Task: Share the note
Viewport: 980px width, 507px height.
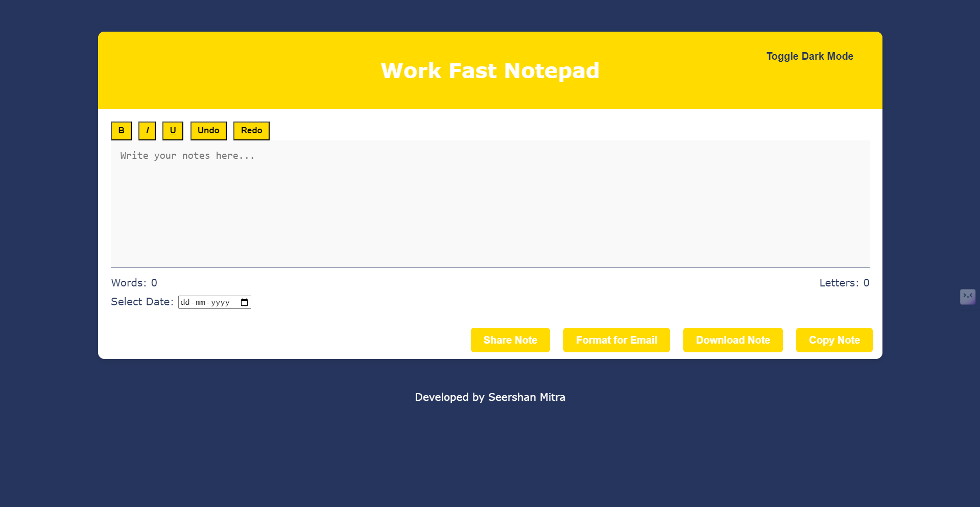Action: click(x=510, y=340)
